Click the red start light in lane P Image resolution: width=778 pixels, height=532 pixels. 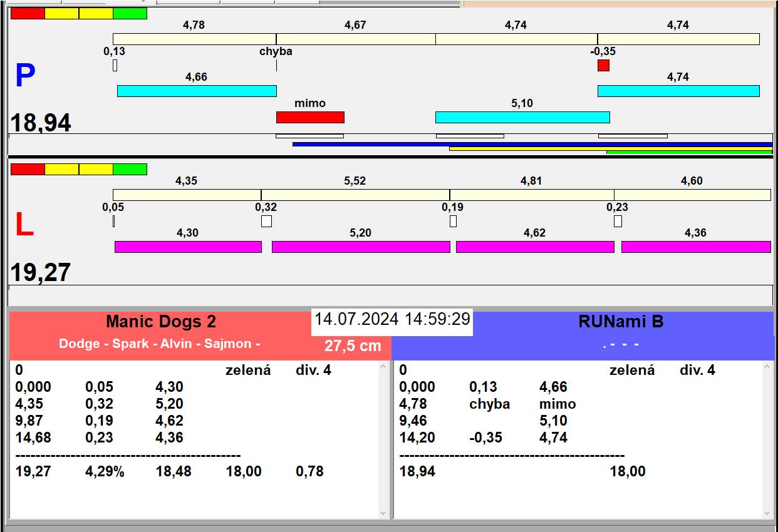(28, 14)
